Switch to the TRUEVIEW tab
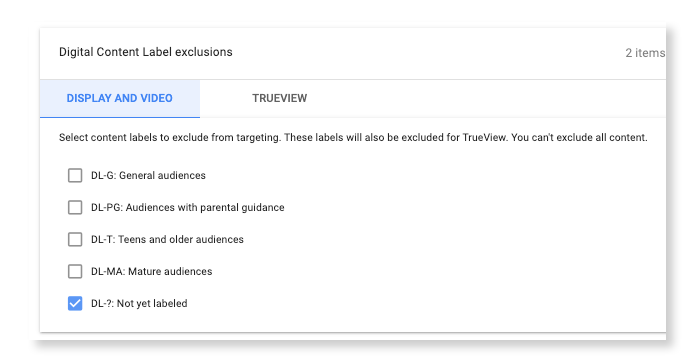The width and height of the screenshot is (695, 362). 280,98
